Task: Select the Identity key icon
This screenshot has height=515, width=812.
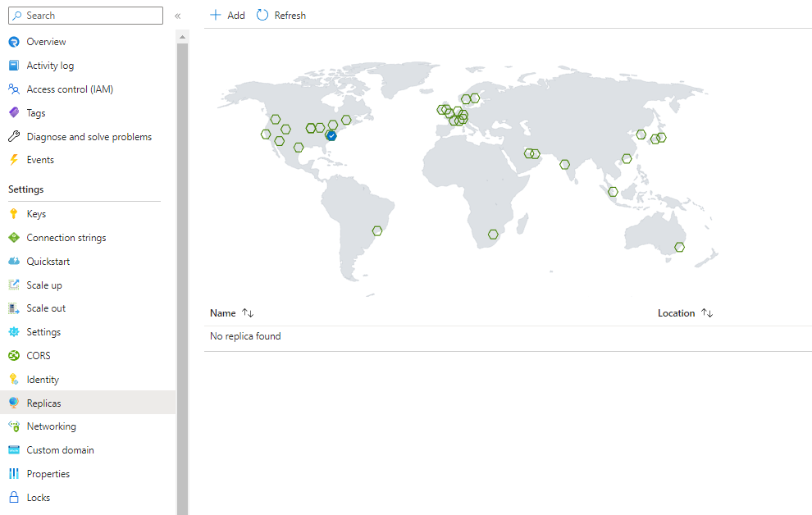Action: (15, 379)
